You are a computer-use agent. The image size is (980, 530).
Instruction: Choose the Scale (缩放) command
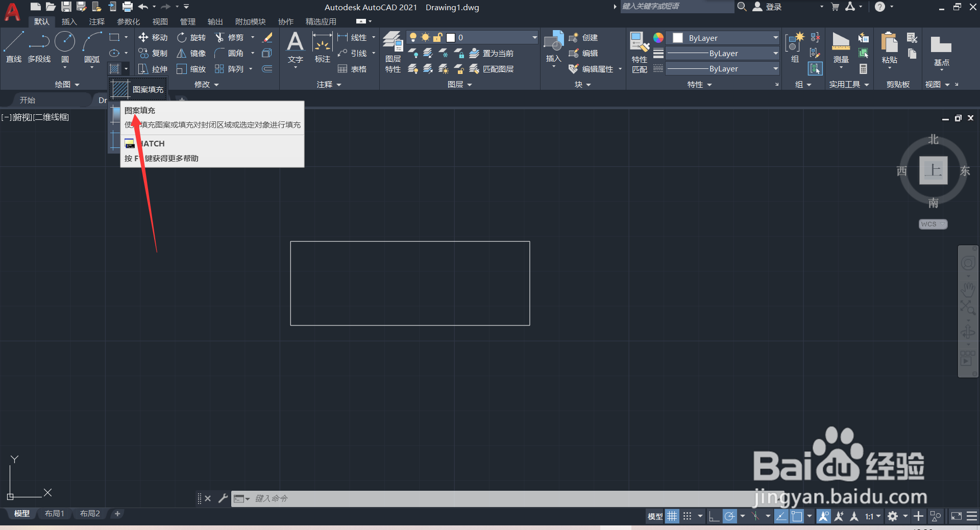191,69
